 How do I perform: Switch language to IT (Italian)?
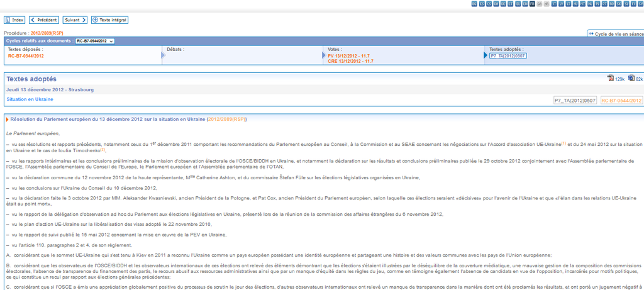point(554,4)
